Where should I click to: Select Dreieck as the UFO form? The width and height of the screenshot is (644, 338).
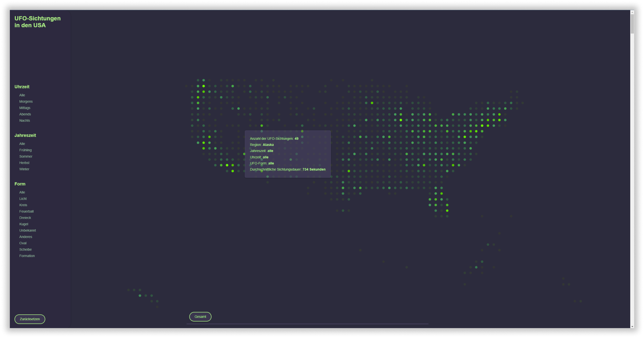[25, 218]
